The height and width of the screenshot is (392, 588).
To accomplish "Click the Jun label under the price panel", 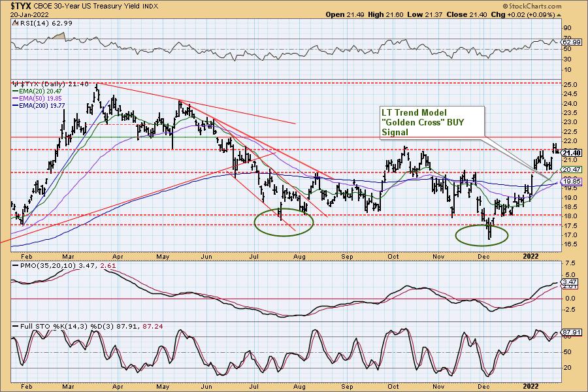I will (x=206, y=257).
